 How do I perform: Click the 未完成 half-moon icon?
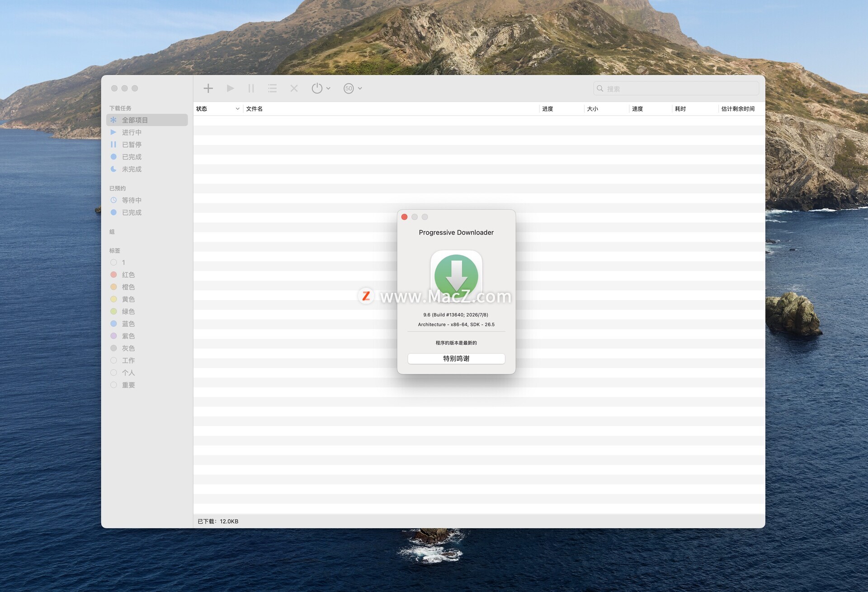click(x=113, y=169)
